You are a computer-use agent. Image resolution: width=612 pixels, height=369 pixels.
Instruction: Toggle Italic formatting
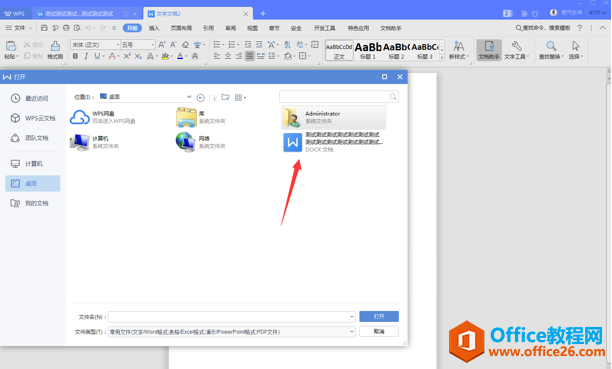click(86, 56)
